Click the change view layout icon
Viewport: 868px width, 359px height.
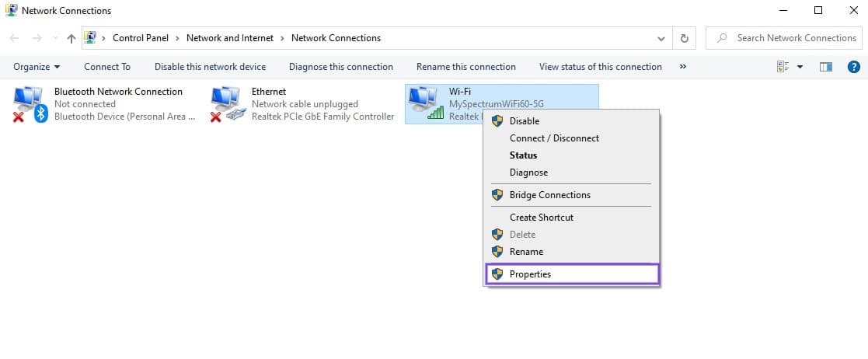pyautogui.click(x=783, y=67)
